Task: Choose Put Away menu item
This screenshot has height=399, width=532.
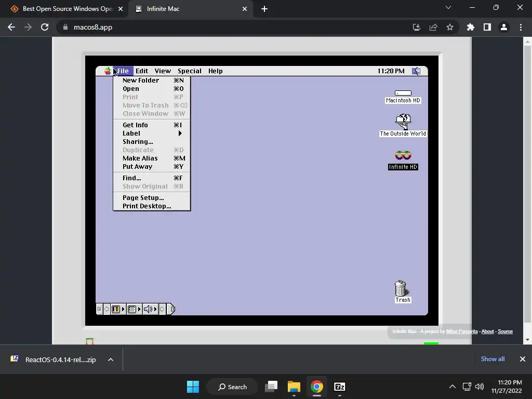Action: click(152, 167)
